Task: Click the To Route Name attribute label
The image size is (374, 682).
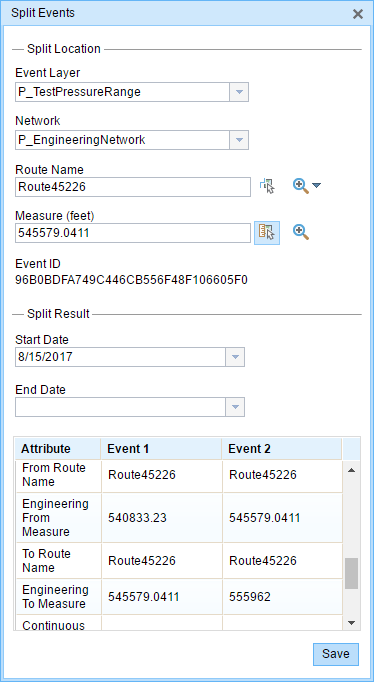Action: point(46,561)
